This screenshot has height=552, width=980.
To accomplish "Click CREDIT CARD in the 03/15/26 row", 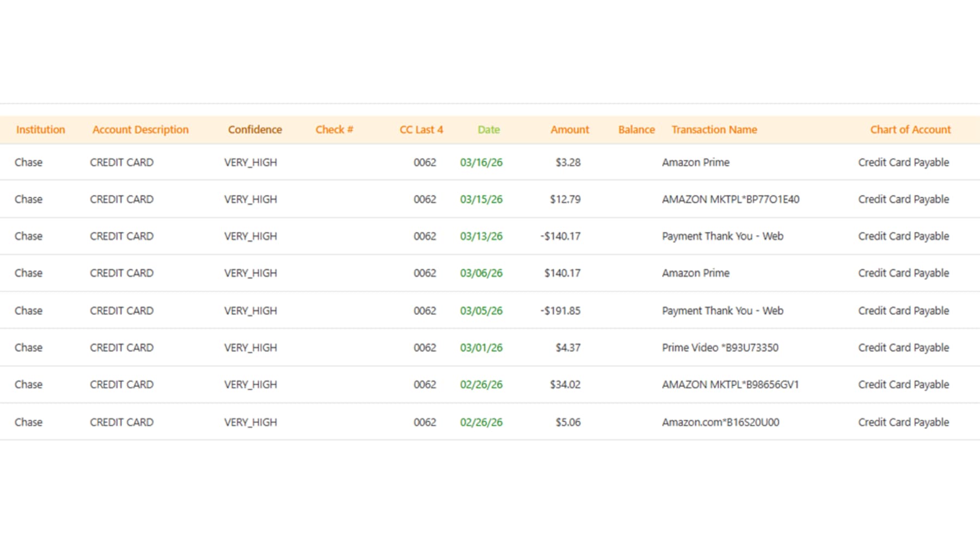I will pos(121,199).
